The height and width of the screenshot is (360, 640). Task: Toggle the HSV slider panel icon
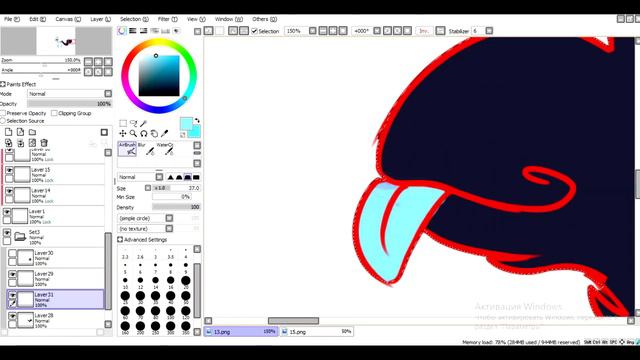(x=144, y=31)
